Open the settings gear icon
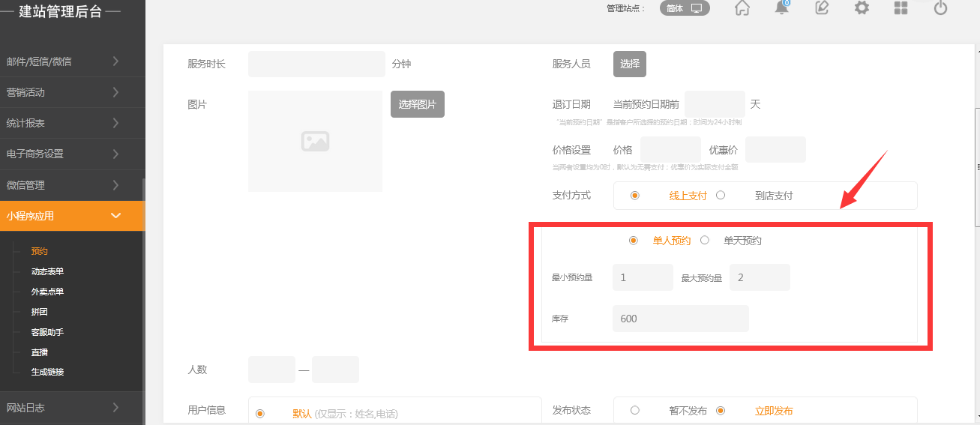The height and width of the screenshot is (425, 980). pyautogui.click(x=862, y=8)
